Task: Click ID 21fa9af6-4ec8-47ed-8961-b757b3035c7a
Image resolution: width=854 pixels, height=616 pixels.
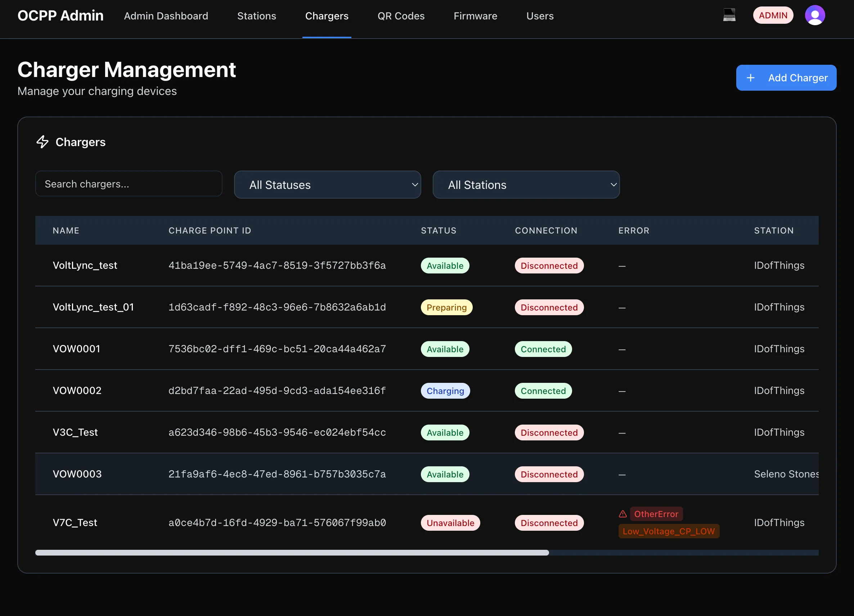Action: (277, 475)
